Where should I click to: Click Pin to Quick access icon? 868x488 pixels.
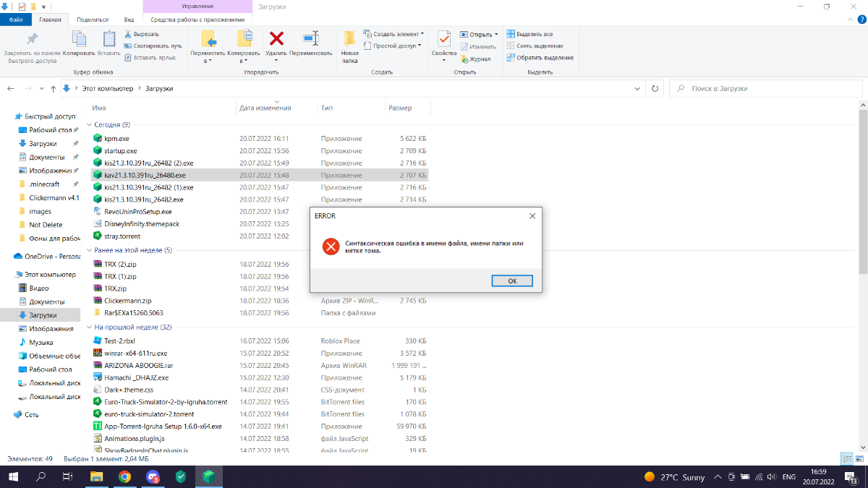pos(32,40)
